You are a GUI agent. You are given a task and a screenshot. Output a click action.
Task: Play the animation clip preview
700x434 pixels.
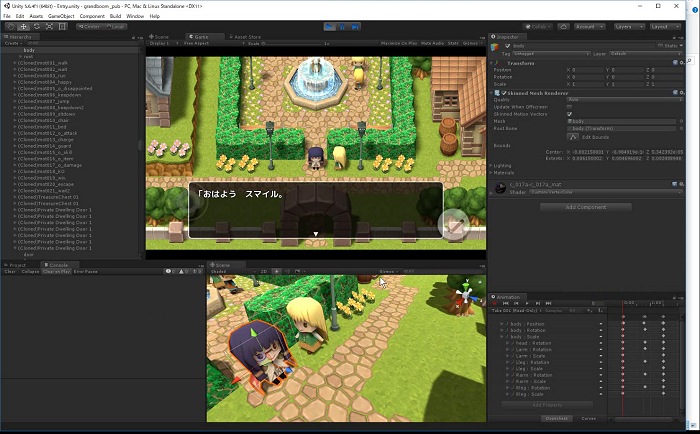tap(525, 303)
